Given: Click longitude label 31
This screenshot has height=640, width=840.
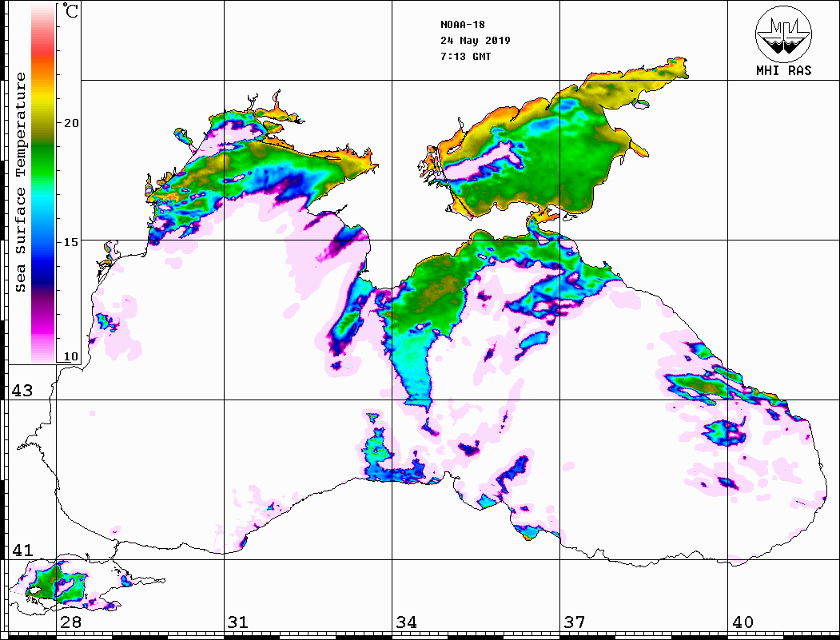Looking at the screenshot, I should point(238,622).
